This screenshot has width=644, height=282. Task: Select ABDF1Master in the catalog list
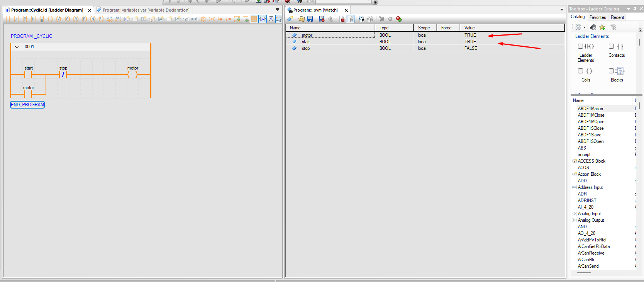(x=590, y=109)
